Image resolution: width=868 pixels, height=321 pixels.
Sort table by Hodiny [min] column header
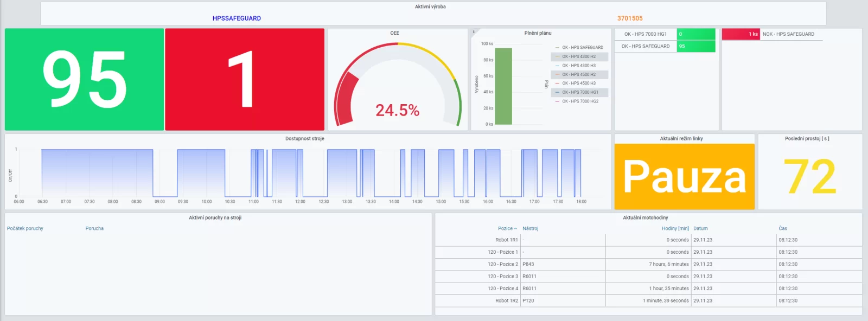pos(675,229)
